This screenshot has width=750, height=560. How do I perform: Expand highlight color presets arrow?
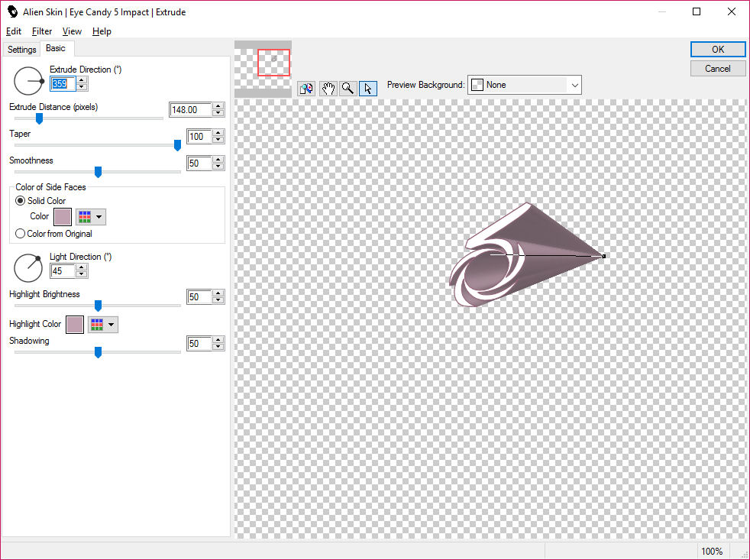click(x=111, y=325)
